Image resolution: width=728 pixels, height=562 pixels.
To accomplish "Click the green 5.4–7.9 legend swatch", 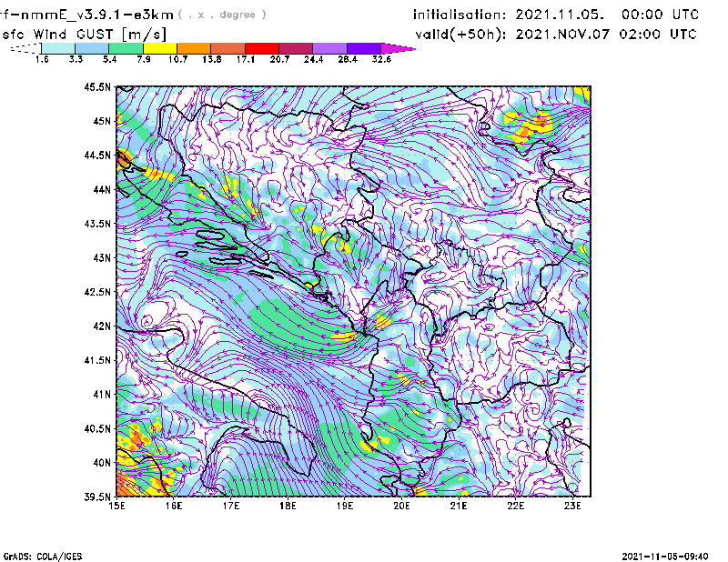I will (126, 48).
